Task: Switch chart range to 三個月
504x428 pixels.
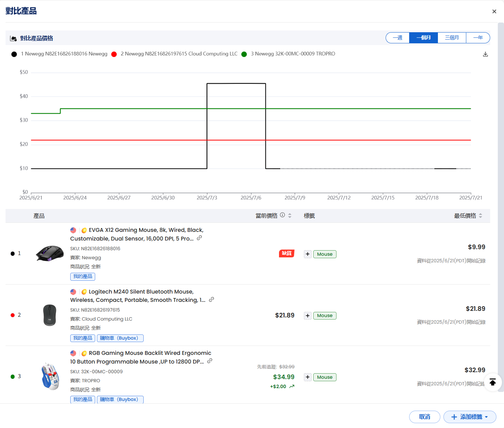Action: pyautogui.click(x=452, y=38)
